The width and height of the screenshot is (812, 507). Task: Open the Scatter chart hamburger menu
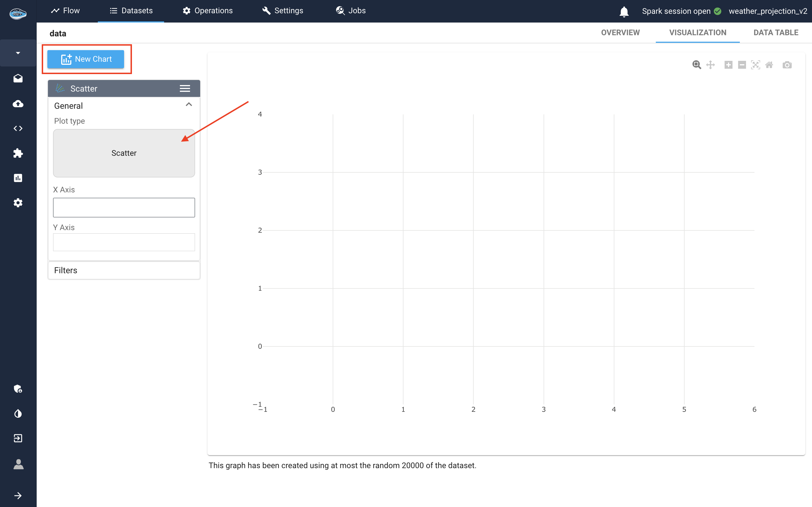[185, 88]
